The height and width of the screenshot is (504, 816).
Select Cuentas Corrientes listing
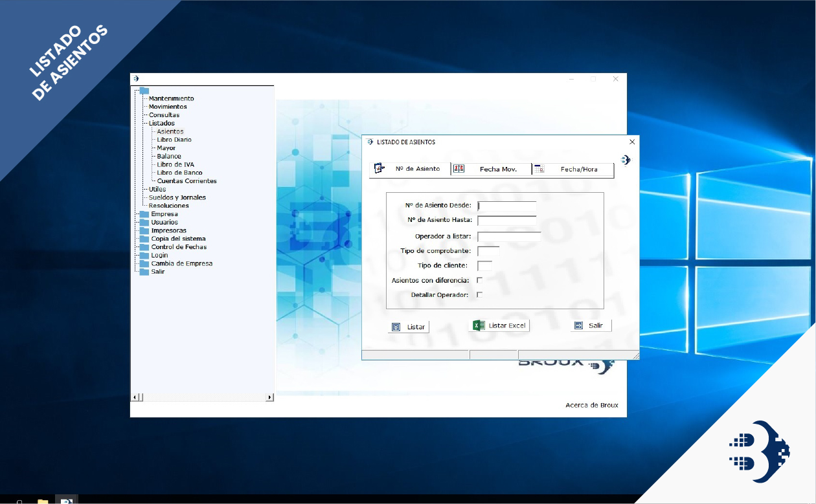187,181
